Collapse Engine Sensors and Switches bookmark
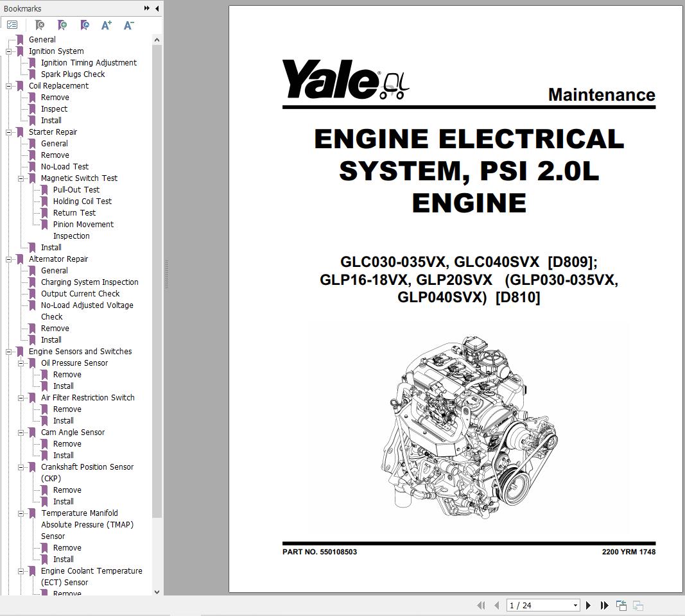The height and width of the screenshot is (616, 685). click(8, 352)
